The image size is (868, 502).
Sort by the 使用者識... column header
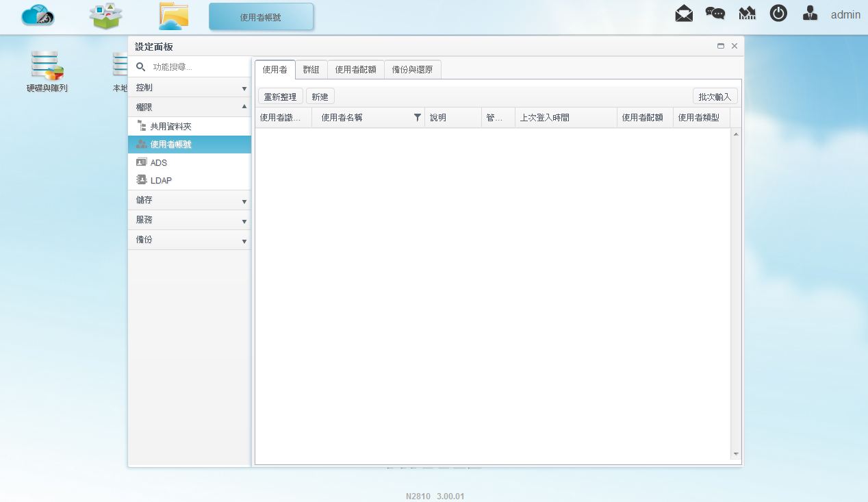(x=283, y=118)
